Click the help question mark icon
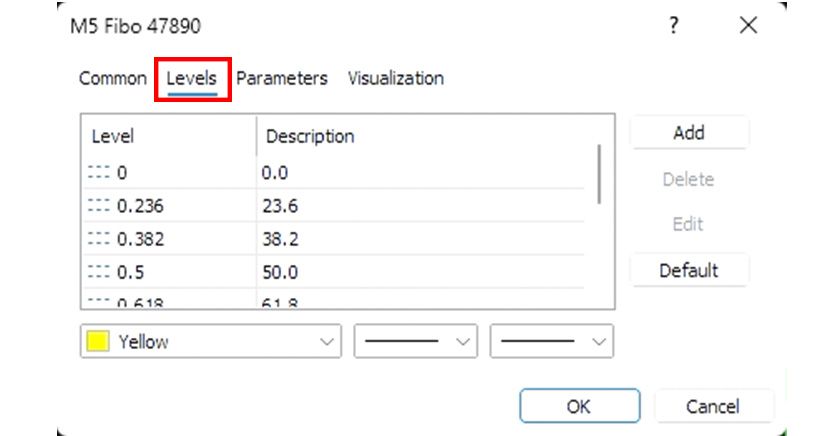The height and width of the screenshot is (436, 840). 674,25
